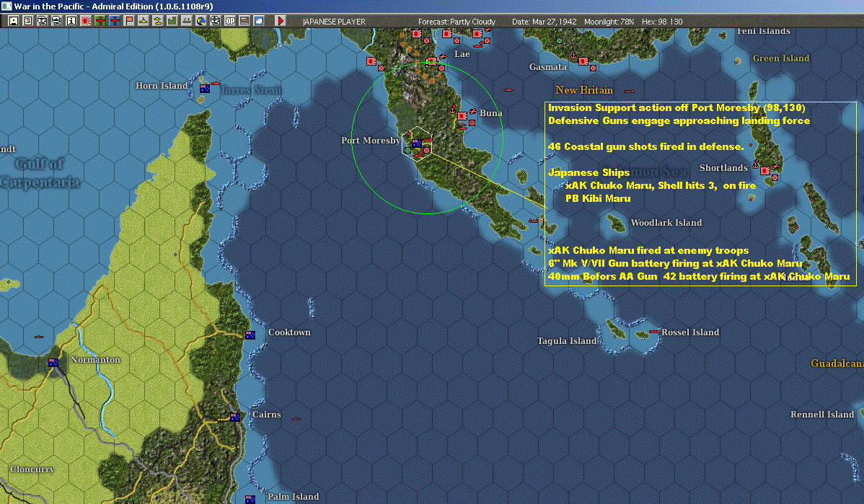Click the 'Date: Mar 27, 1942' status text
This screenshot has width=864, height=504.
click(x=544, y=22)
